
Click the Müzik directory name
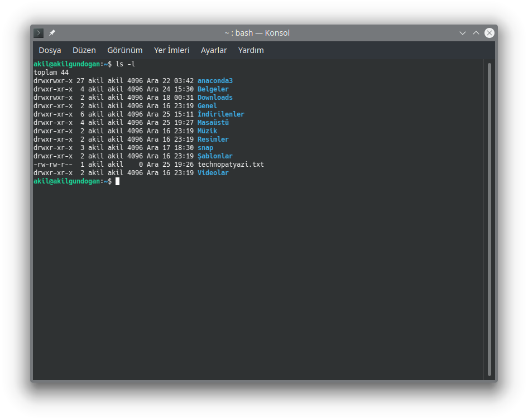pos(207,131)
